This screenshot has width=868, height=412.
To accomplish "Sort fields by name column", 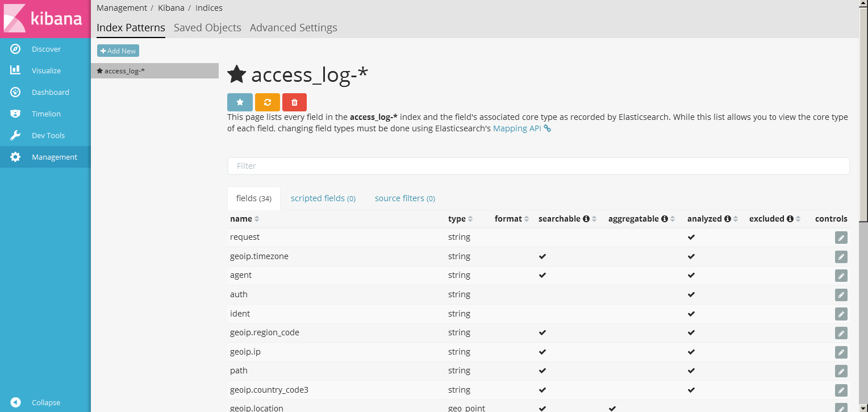I will [x=257, y=219].
